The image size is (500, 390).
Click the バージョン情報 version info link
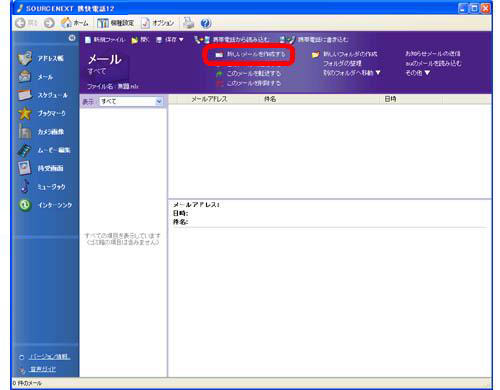click(49, 357)
